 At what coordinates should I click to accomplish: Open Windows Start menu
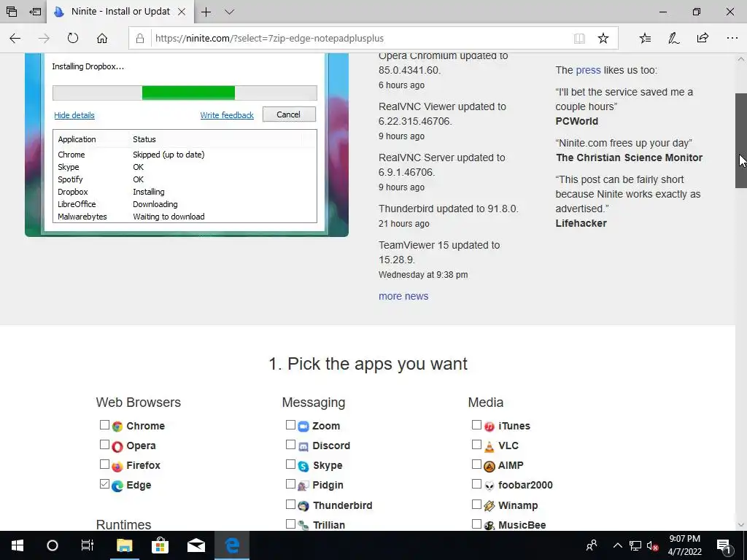click(x=18, y=545)
